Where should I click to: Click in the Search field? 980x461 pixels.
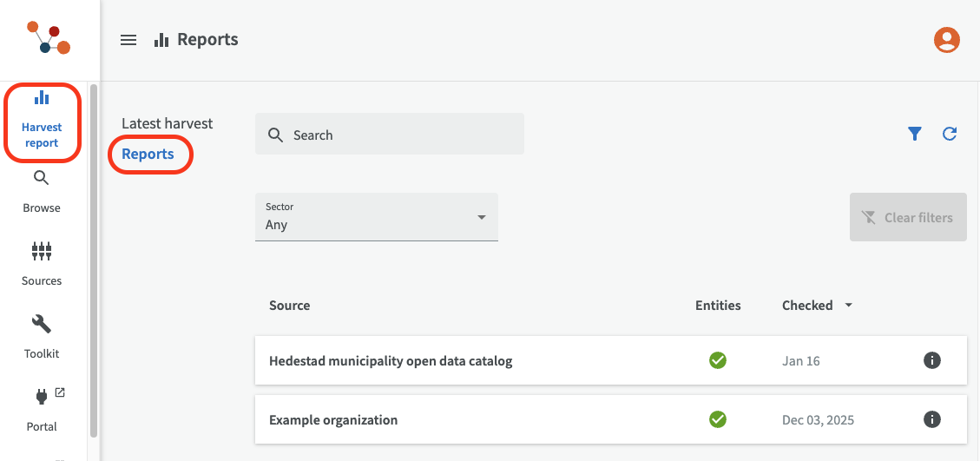(390, 135)
